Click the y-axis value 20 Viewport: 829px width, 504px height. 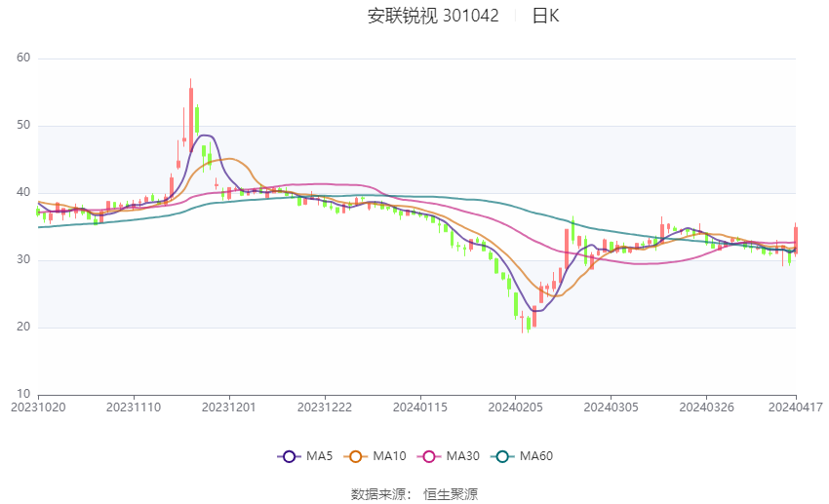point(23,327)
